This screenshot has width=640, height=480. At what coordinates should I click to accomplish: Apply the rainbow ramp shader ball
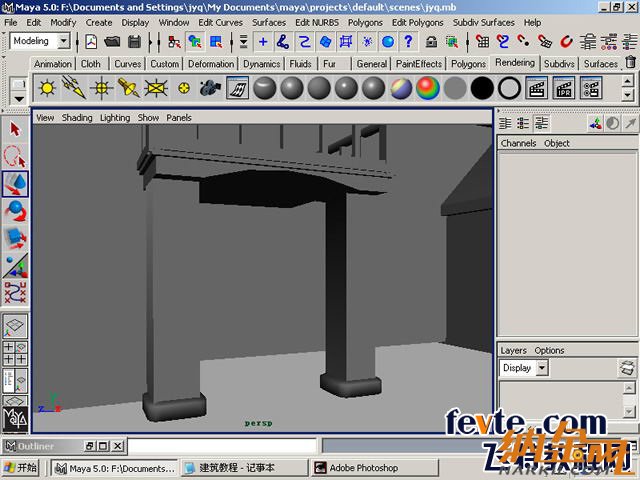(428, 88)
